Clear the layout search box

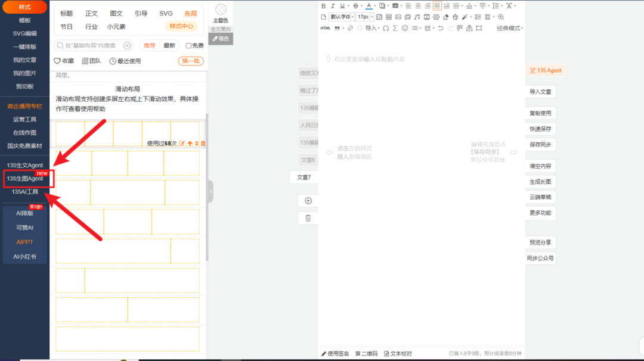128,45
